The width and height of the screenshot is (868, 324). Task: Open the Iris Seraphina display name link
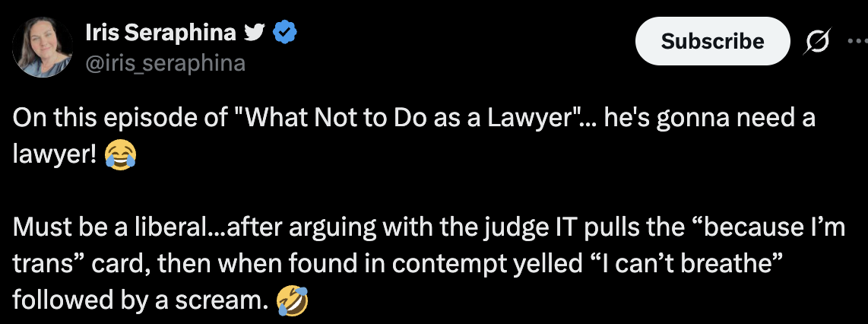tap(160, 33)
